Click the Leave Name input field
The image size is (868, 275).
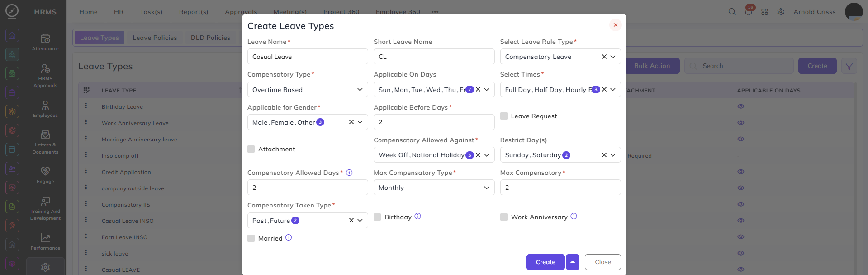(x=308, y=57)
